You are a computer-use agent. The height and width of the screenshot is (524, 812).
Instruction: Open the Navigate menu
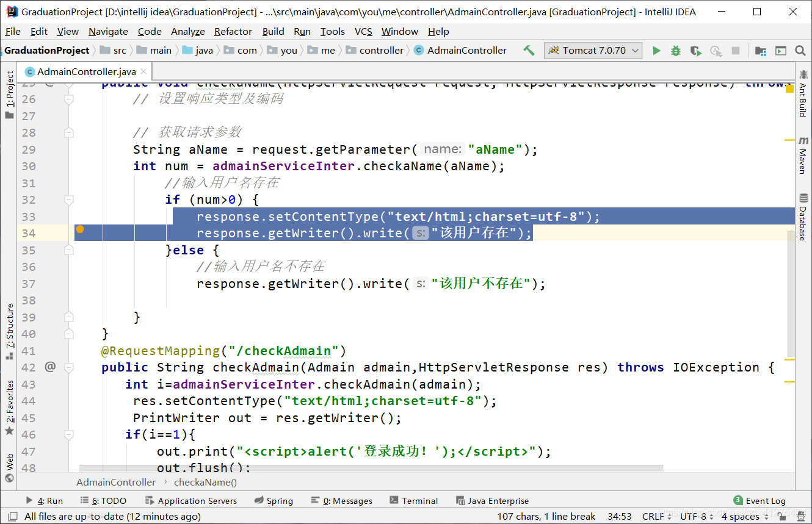tap(108, 31)
